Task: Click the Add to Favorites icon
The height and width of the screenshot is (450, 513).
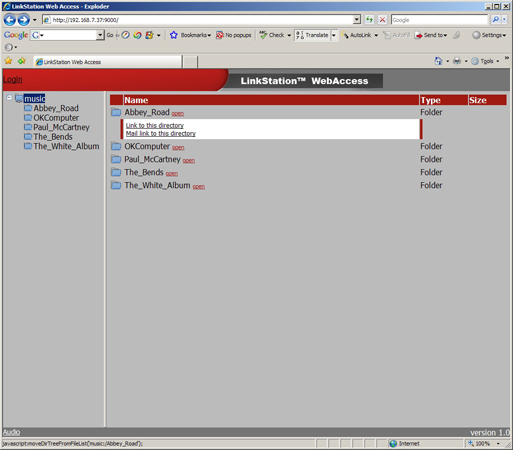Action: [22, 61]
